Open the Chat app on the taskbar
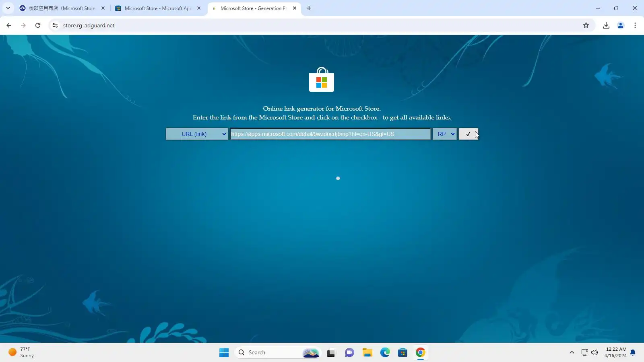This screenshot has width=644, height=362. (349, 353)
